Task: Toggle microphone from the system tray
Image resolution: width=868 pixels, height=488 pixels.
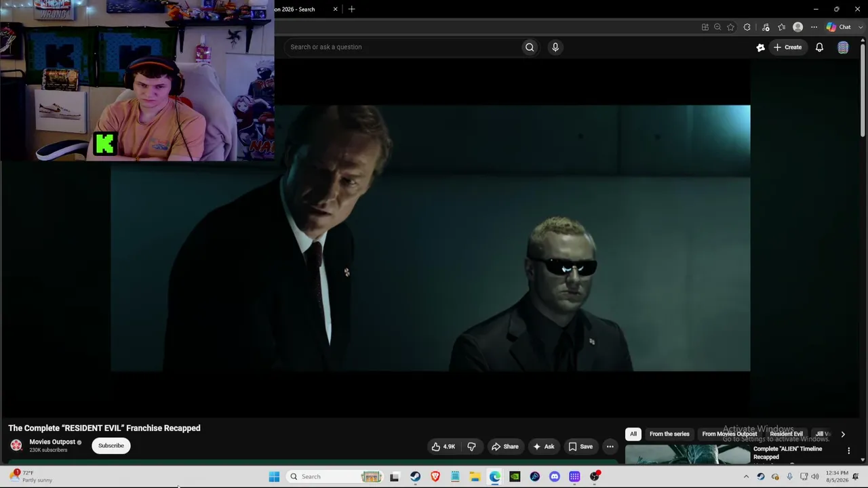Action: [789, 476]
